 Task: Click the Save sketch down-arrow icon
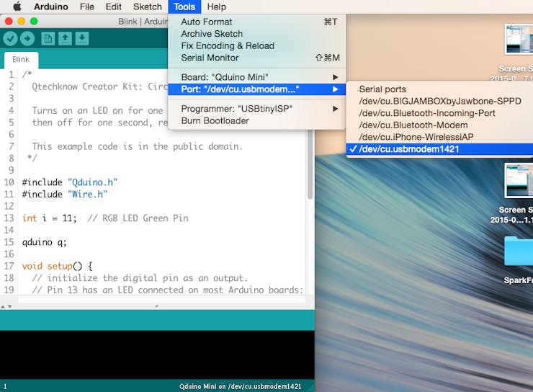point(82,38)
